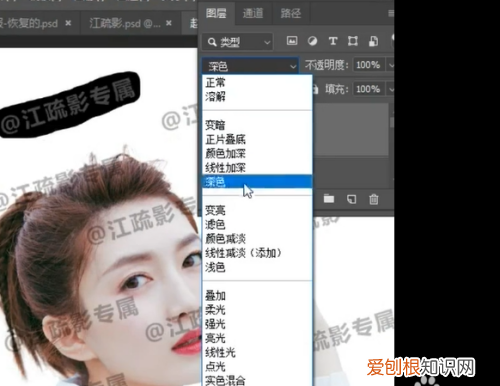Viewport: 500px width, 386px height.
Task: Choose 变暗 blend mode
Action: 257,125
